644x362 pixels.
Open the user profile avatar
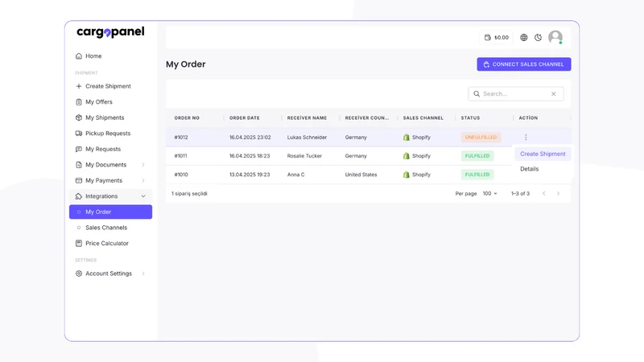click(555, 37)
